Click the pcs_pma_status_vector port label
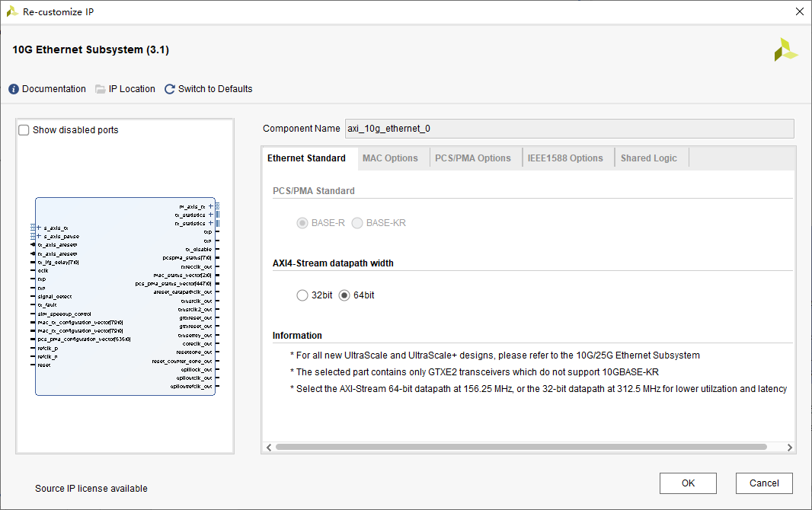This screenshot has width=812, height=510. [174, 283]
